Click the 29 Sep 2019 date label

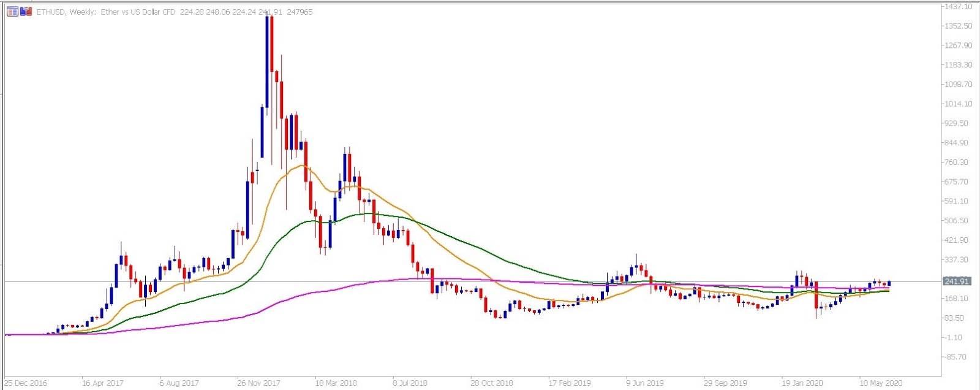click(x=725, y=383)
